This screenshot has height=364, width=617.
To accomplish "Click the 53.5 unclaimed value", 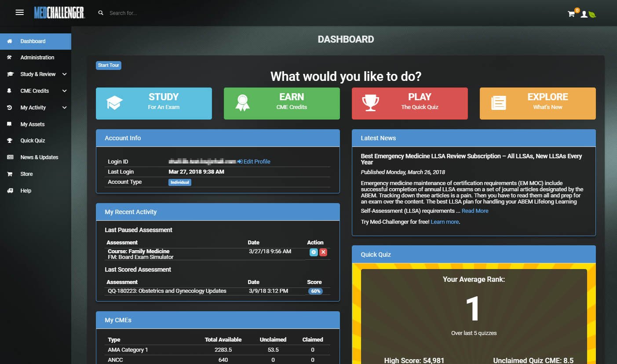I will 273,350.
